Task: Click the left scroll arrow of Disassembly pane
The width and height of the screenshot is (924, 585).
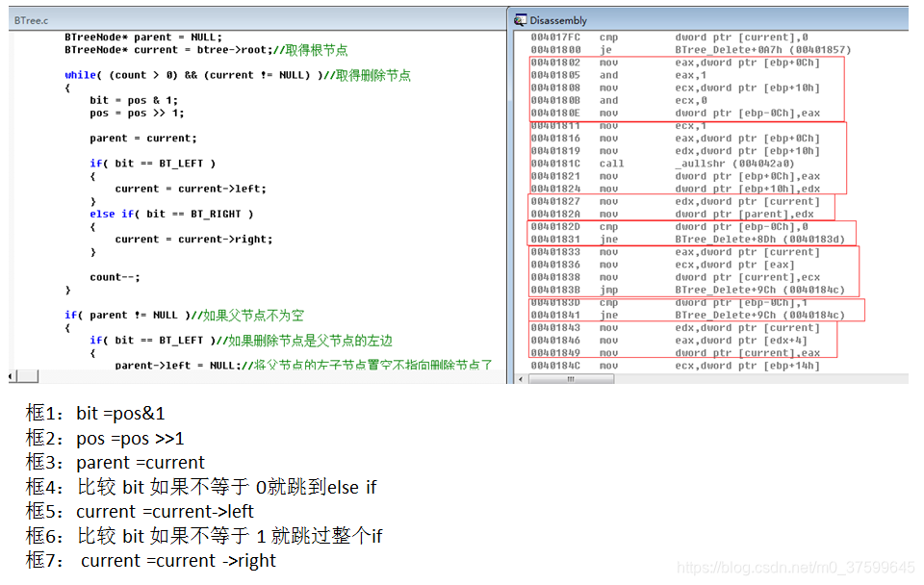Action: [521, 379]
